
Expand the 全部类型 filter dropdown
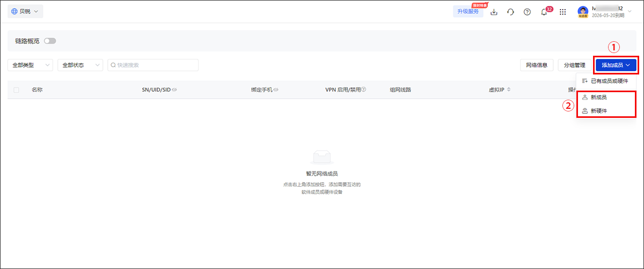click(x=30, y=65)
